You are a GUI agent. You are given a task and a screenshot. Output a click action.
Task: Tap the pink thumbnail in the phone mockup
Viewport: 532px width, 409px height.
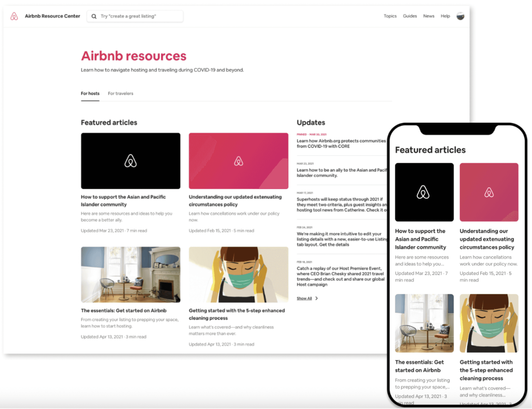(x=489, y=192)
